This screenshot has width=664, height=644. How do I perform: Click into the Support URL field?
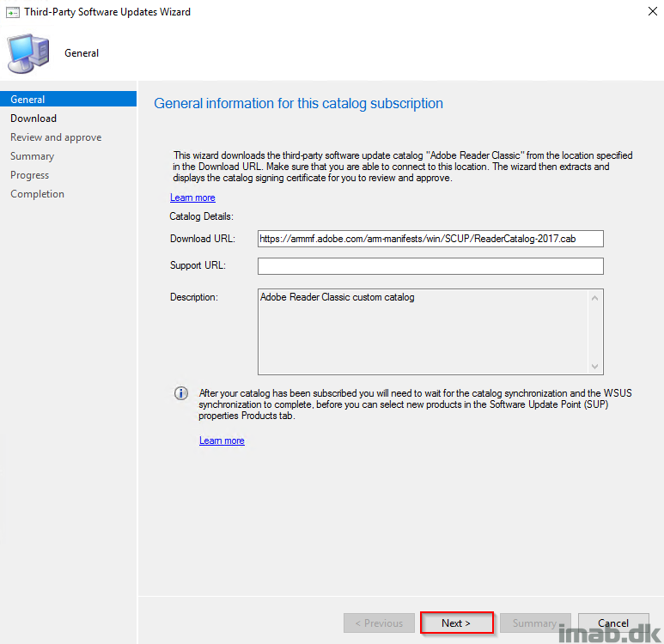click(x=430, y=266)
